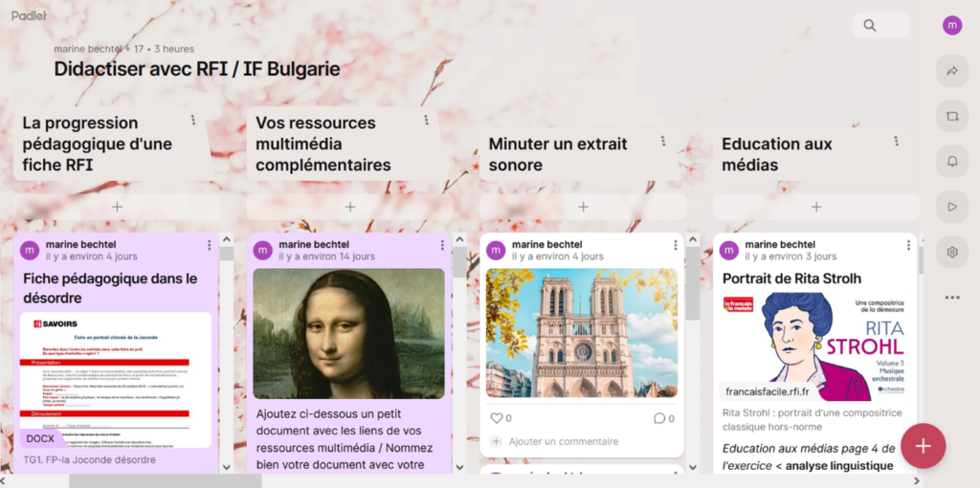This screenshot has height=488, width=980.
Task: Click the purple user avatar at top right
Action: pos(952,26)
